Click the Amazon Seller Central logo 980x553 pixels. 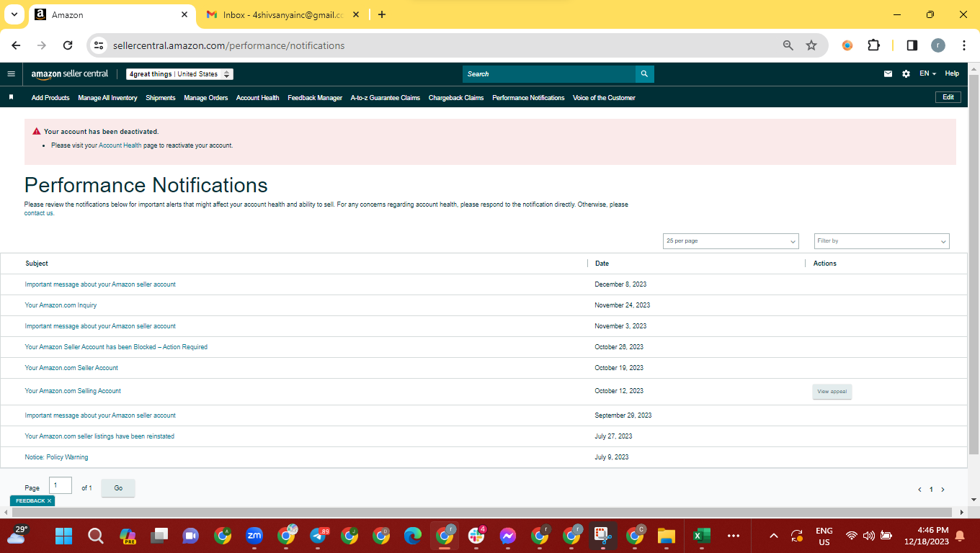tap(70, 73)
